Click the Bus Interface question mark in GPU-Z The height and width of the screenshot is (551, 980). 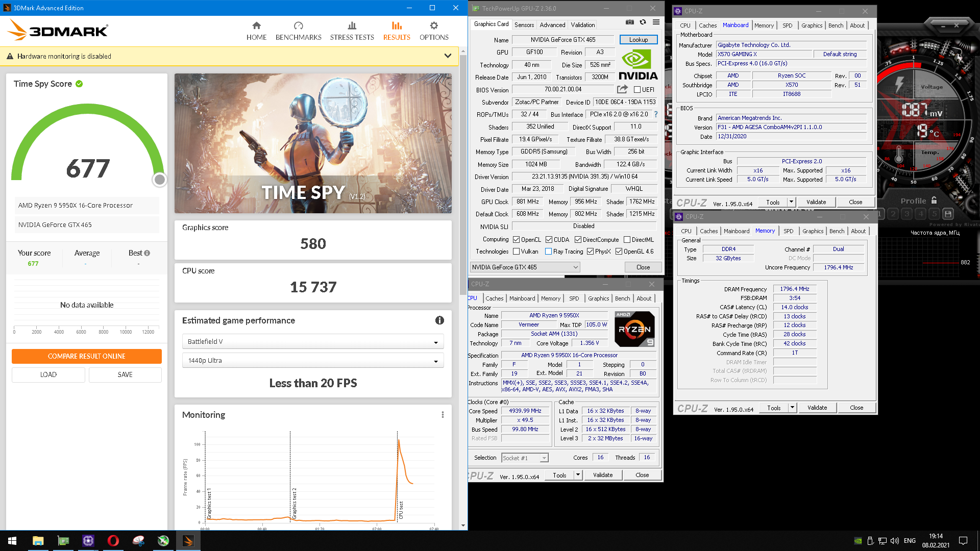point(656,114)
